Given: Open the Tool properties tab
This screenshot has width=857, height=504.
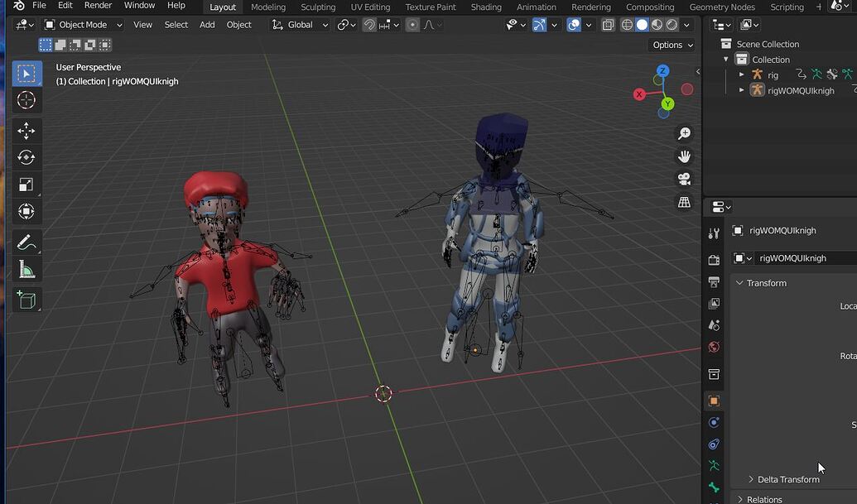Looking at the screenshot, I should (714, 233).
